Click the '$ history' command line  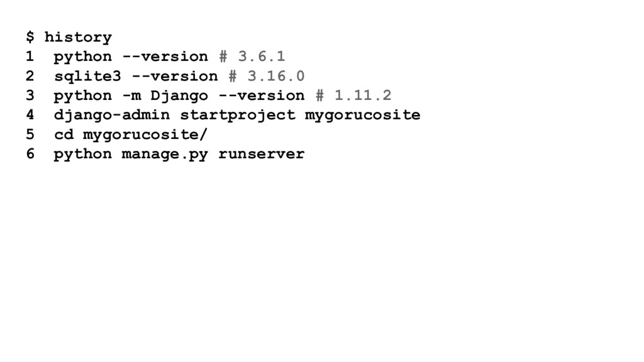pos(69,37)
